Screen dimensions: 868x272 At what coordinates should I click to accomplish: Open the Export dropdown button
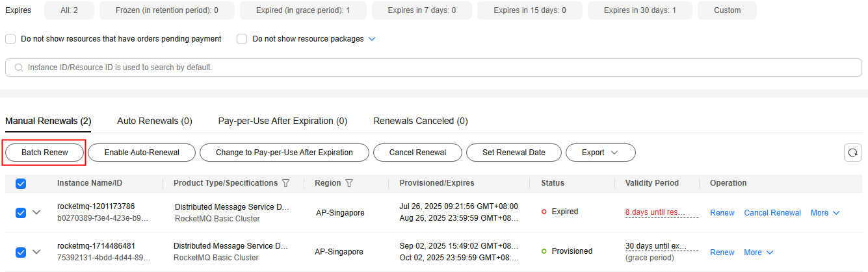click(600, 153)
